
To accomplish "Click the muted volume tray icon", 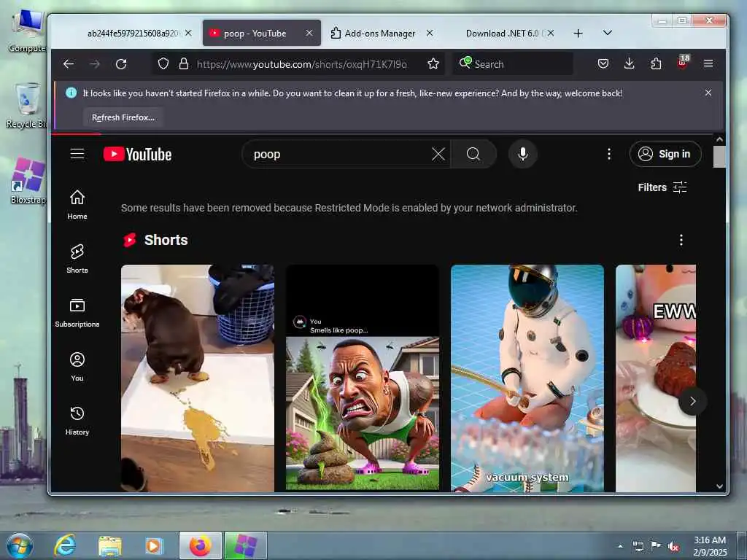I will click(x=673, y=546).
